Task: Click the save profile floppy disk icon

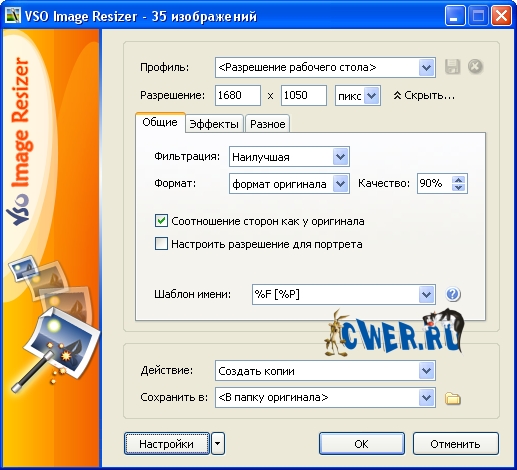Action: (x=452, y=67)
